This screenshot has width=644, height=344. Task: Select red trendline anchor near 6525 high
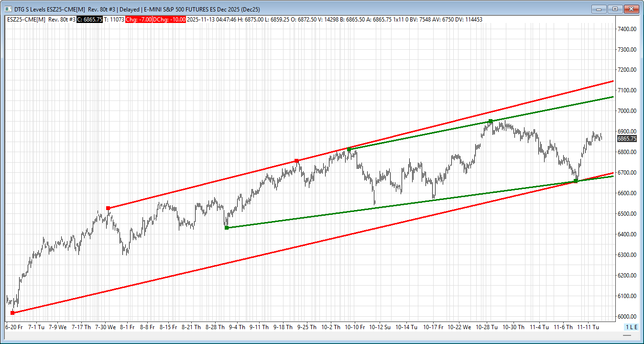[x=108, y=208]
